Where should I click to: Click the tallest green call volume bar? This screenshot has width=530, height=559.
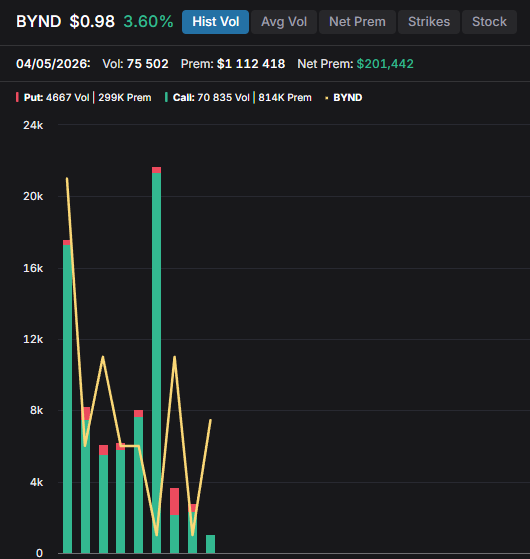click(x=156, y=363)
